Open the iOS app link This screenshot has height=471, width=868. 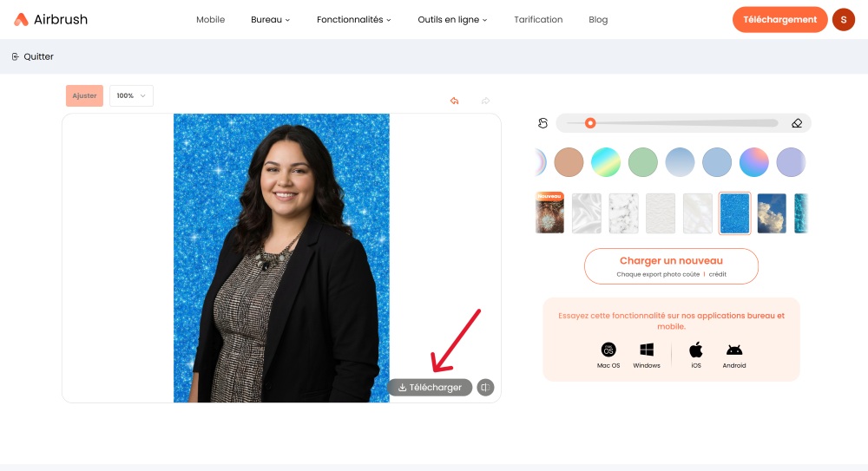coord(696,355)
